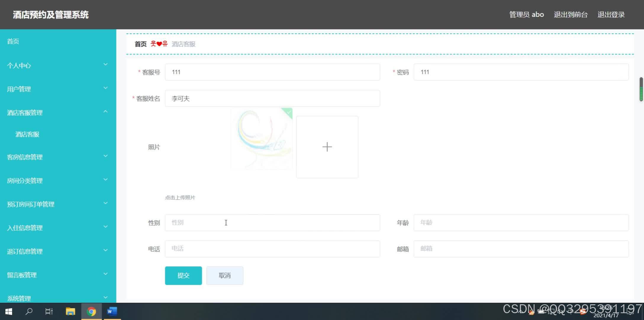Expand 房间分类管理 menu chevron
Viewport: 644px width, 320px height.
point(105,180)
